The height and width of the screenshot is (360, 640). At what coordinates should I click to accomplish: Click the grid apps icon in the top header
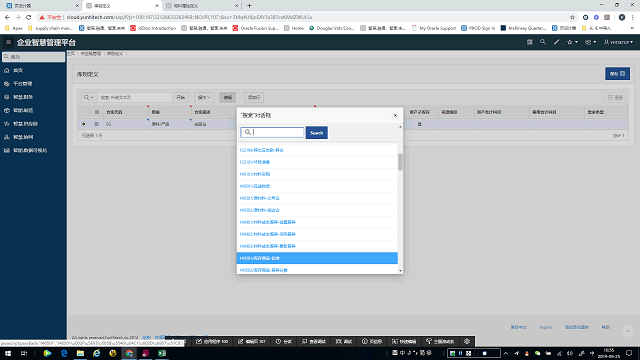529,42
